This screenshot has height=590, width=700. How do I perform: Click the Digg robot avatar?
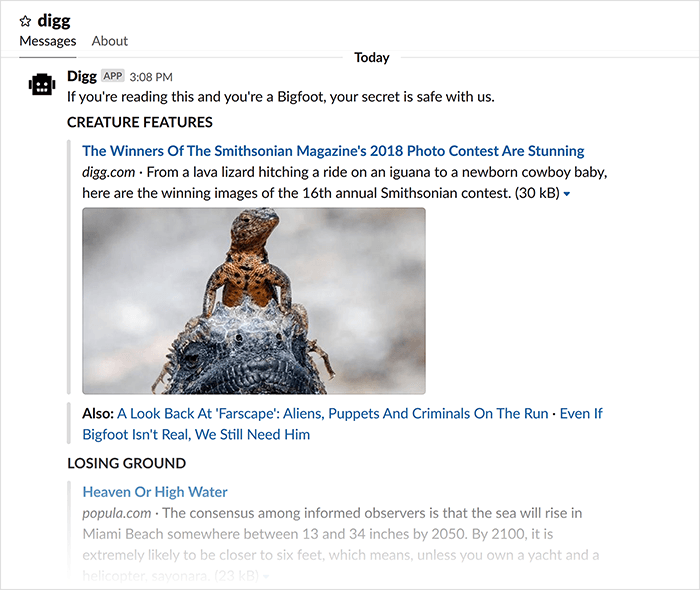pyautogui.click(x=42, y=84)
